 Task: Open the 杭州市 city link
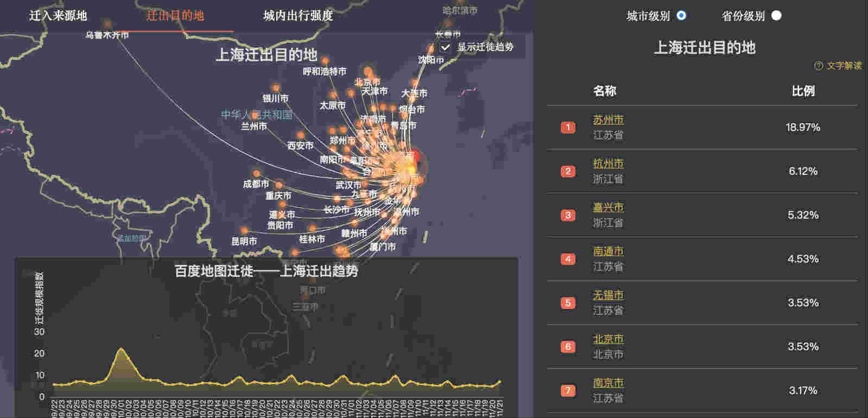[608, 163]
